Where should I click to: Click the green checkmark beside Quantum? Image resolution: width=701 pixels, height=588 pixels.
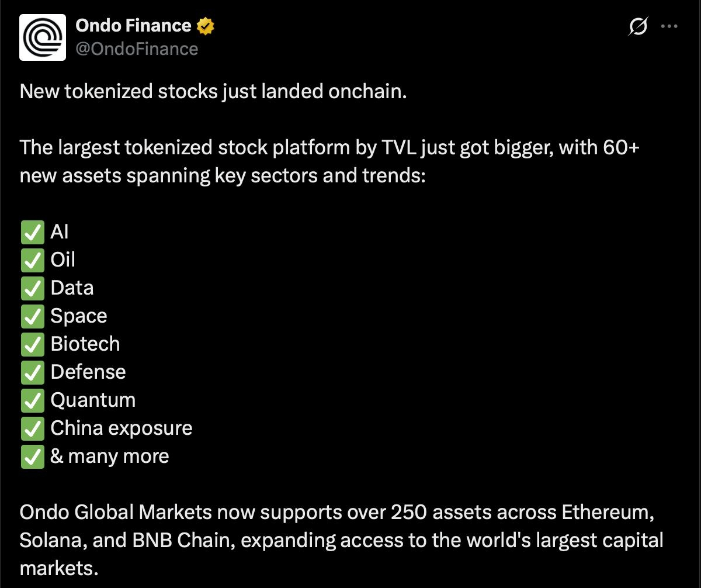tap(32, 400)
